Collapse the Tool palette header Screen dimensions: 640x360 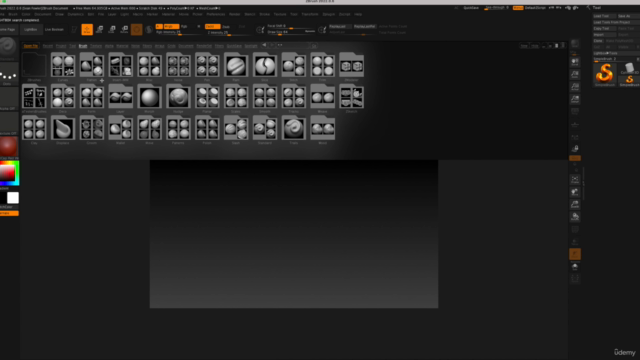click(x=596, y=8)
